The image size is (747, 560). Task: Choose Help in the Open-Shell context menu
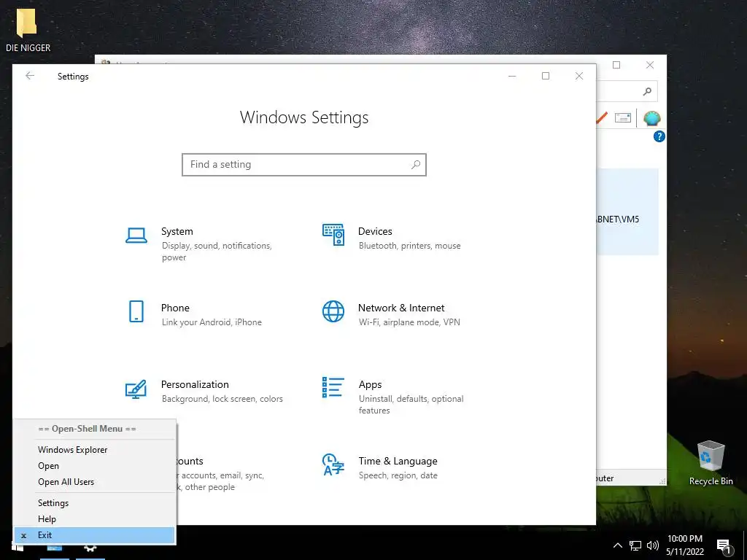click(x=94, y=519)
